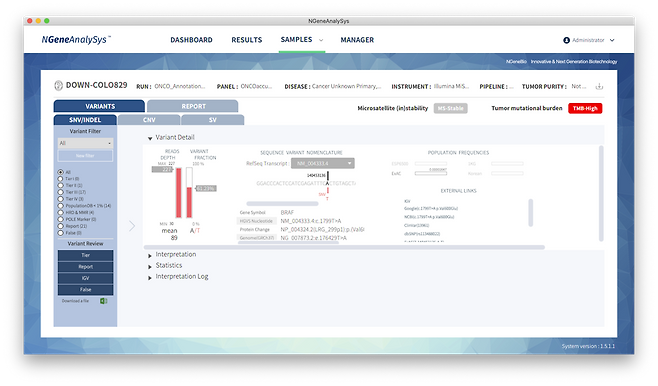
Task: Click the System version text
Action: point(588,346)
